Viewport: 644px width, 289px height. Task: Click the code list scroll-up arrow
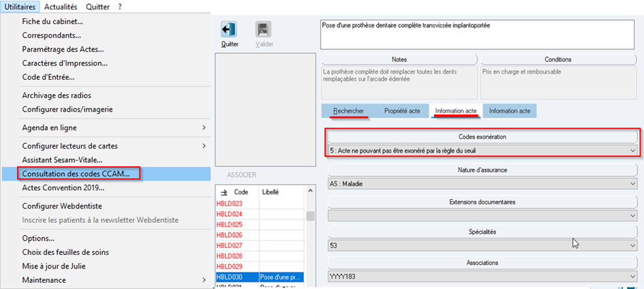click(311, 192)
